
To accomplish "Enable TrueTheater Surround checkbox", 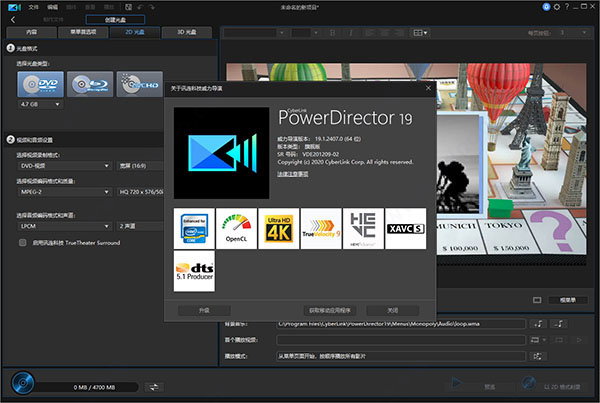I will [x=23, y=243].
